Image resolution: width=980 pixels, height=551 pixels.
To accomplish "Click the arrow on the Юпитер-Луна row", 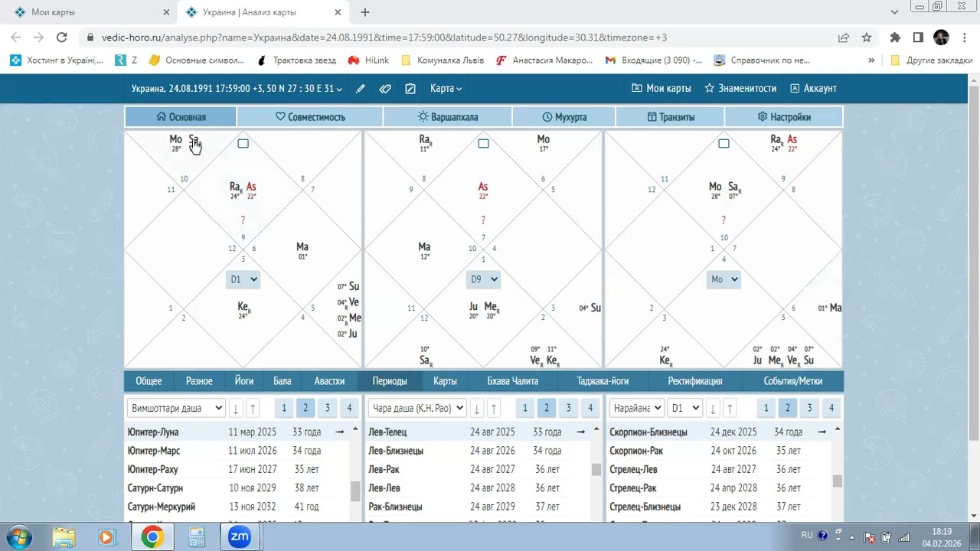I will (x=340, y=432).
